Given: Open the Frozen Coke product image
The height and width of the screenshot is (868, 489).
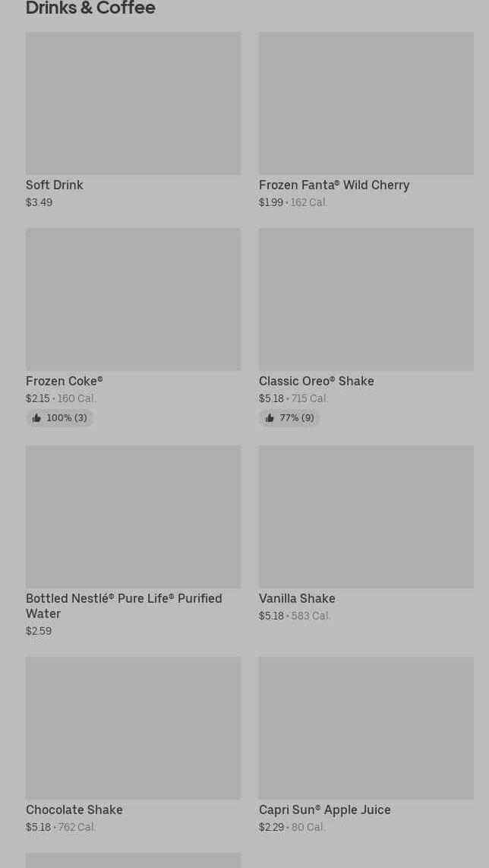Looking at the screenshot, I should (x=133, y=299).
